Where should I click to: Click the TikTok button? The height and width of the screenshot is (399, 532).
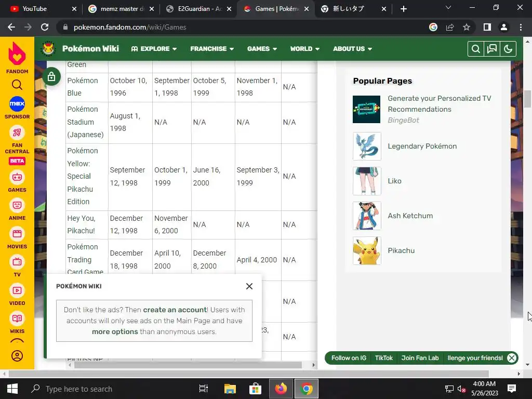point(384,358)
